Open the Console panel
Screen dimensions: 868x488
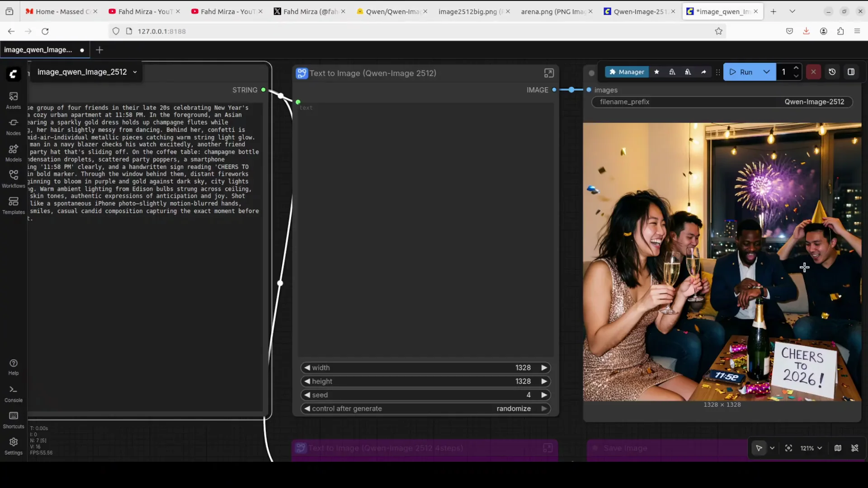point(13,393)
